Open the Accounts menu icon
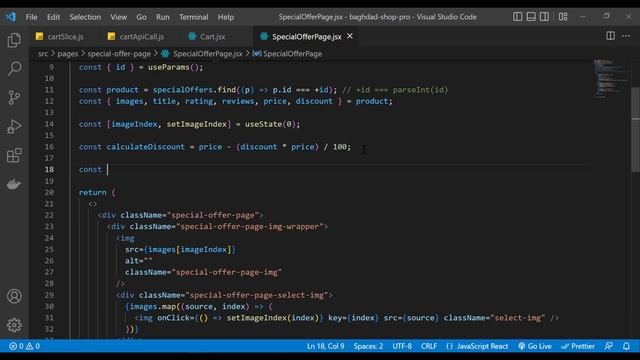 14,296
